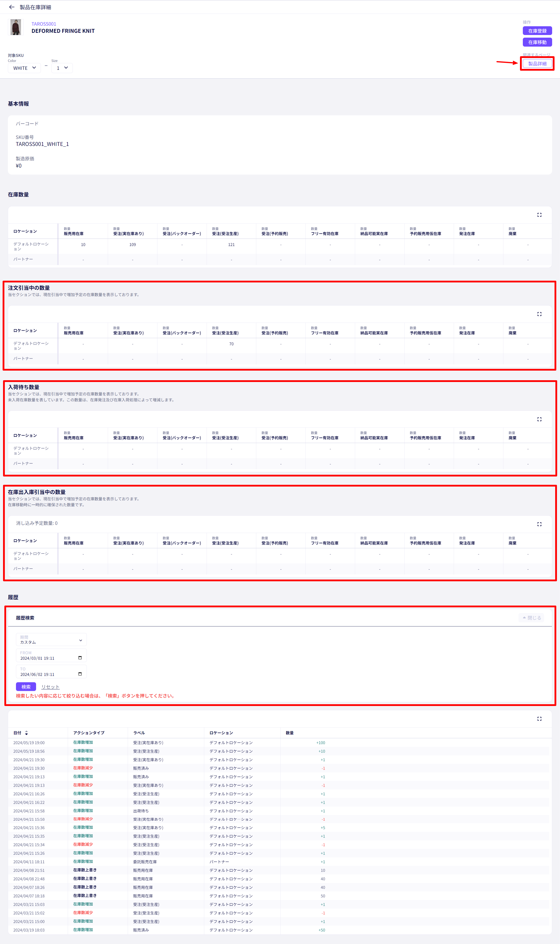The height and width of the screenshot is (944, 560).
Task: Click the +100 quantity in history
Action: [320, 743]
